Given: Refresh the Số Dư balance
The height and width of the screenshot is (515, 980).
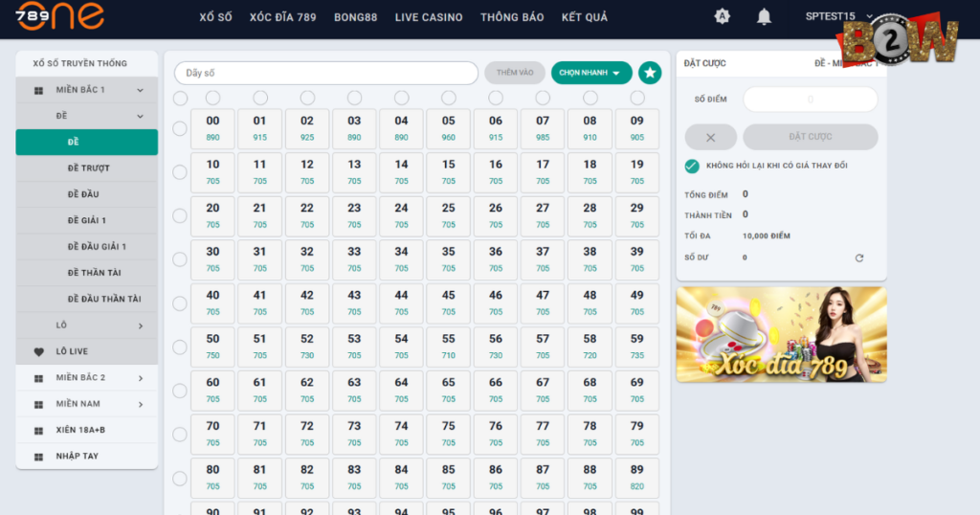Looking at the screenshot, I should (x=859, y=257).
